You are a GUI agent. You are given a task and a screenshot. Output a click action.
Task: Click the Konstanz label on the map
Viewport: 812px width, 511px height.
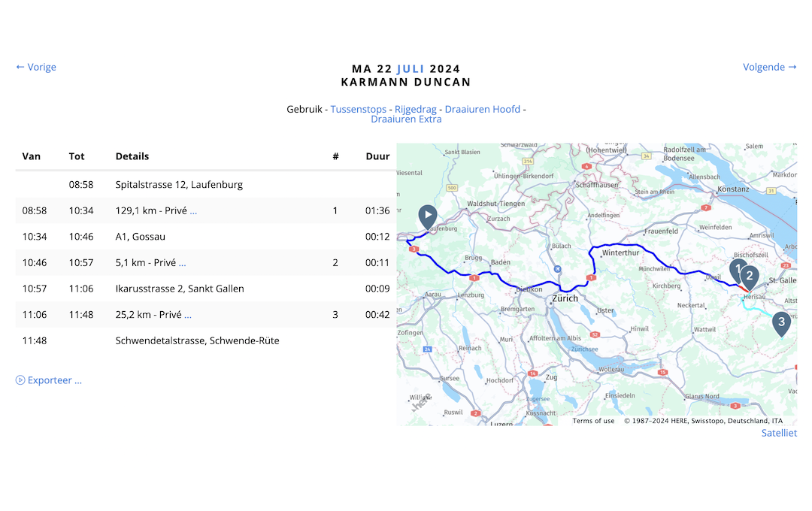tap(733, 189)
